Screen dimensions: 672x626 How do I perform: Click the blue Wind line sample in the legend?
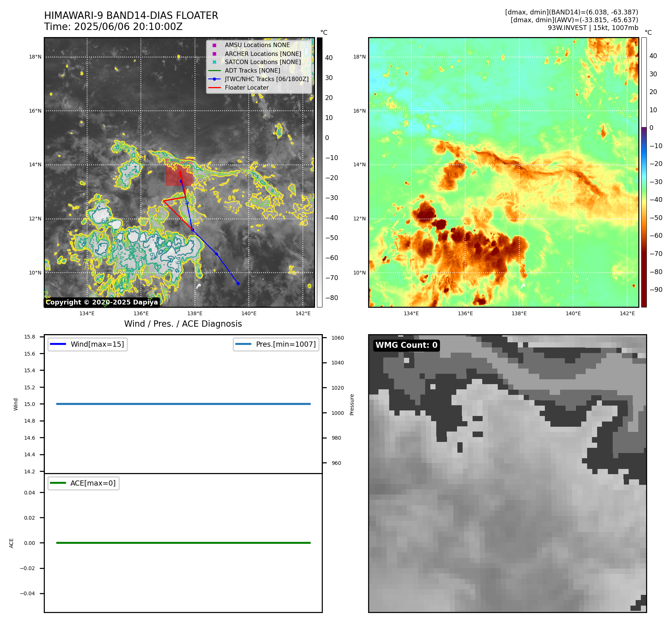[58, 344]
